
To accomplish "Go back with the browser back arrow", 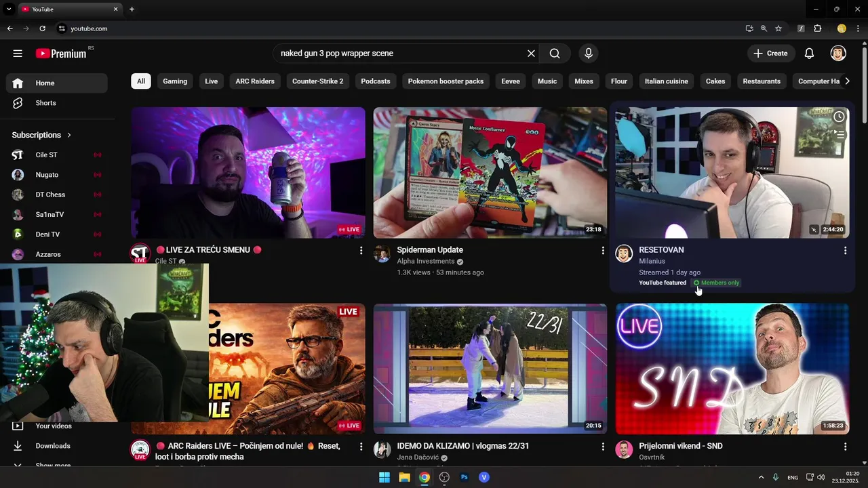I will (x=9, y=28).
